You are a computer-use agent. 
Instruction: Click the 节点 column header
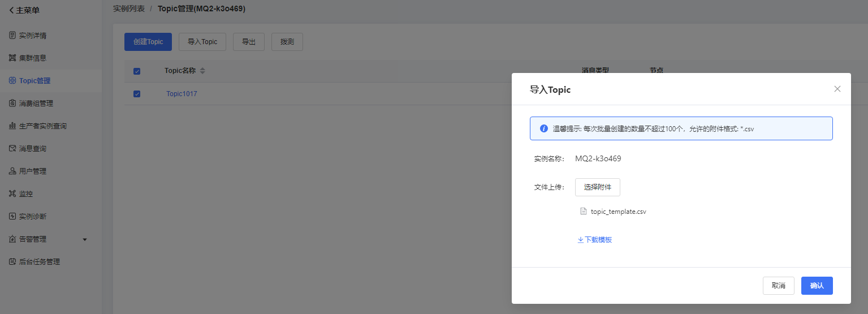[x=657, y=70]
